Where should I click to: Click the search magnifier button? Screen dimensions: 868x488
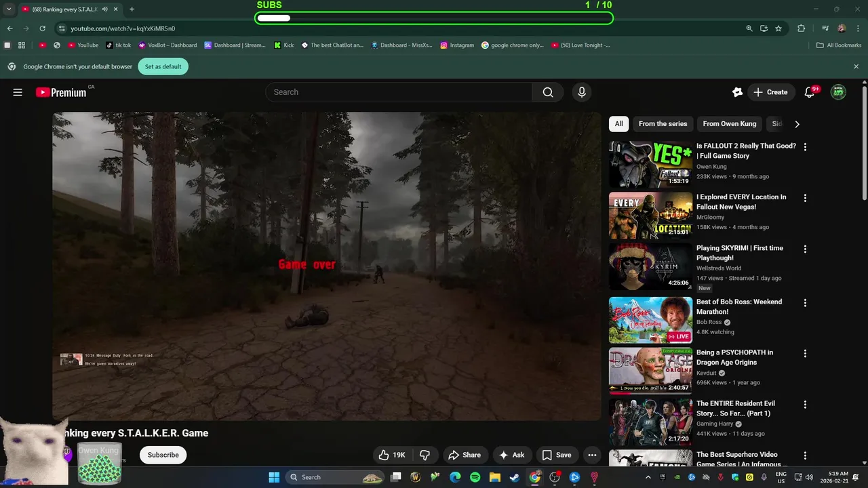(548, 92)
